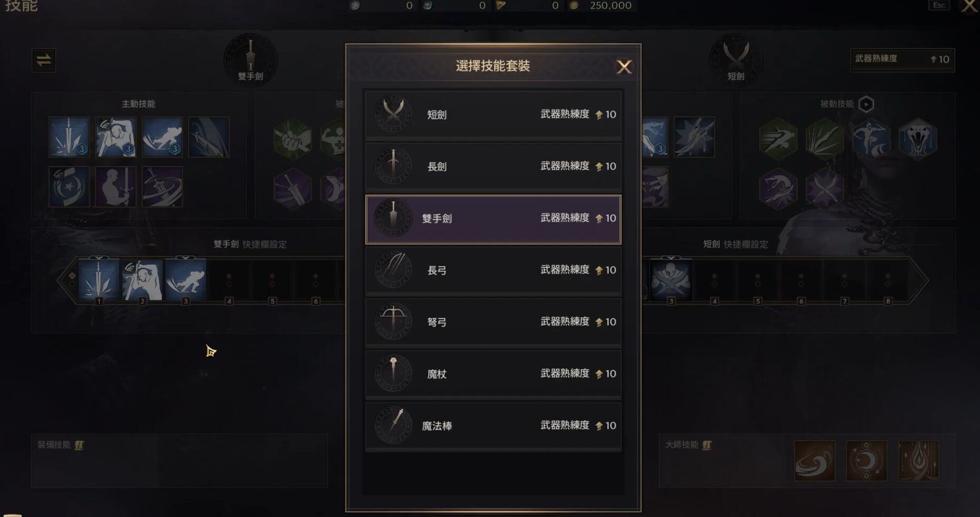Choose 長劍 longsword skill set

[x=493, y=166]
